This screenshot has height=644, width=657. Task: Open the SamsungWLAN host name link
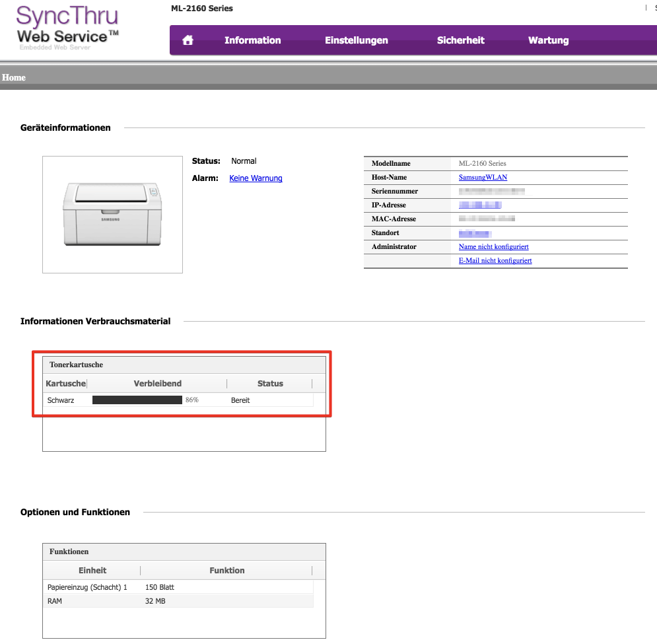coord(483,178)
